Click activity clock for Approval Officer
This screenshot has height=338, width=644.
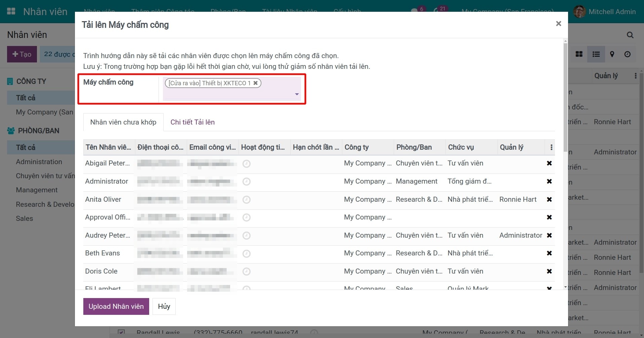[x=246, y=218]
